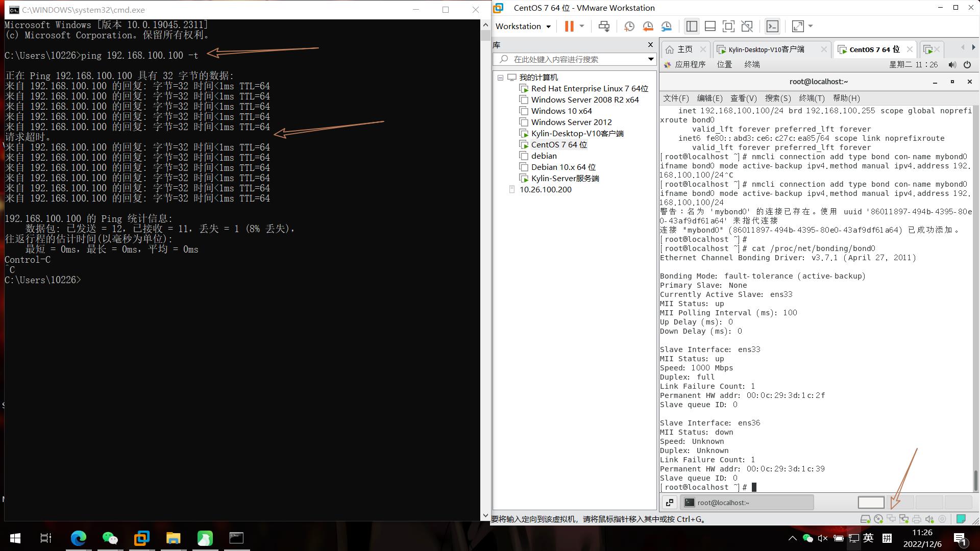Open the 文件(F) menu in terminal

(x=676, y=98)
